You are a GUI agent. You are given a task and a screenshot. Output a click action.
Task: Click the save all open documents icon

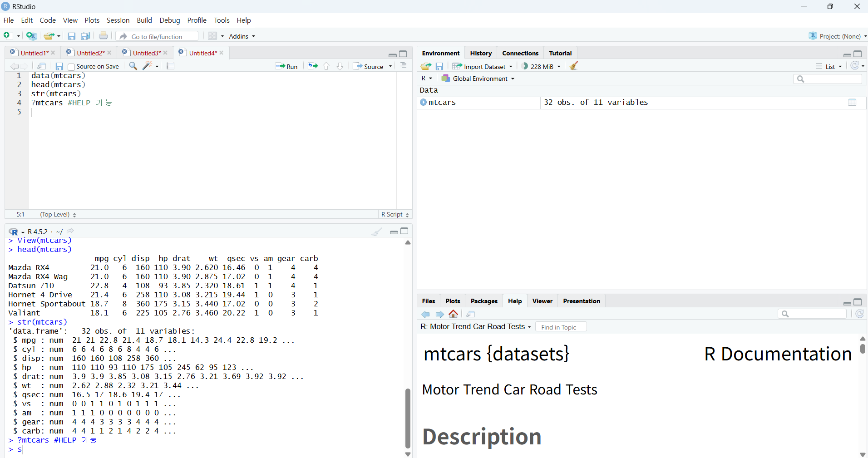click(85, 36)
